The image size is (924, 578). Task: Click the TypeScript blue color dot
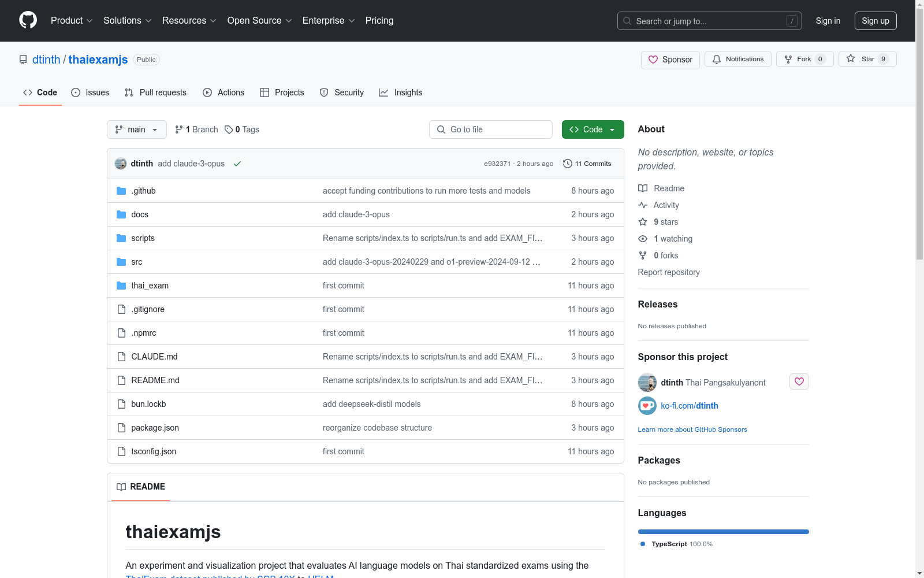click(x=643, y=544)
